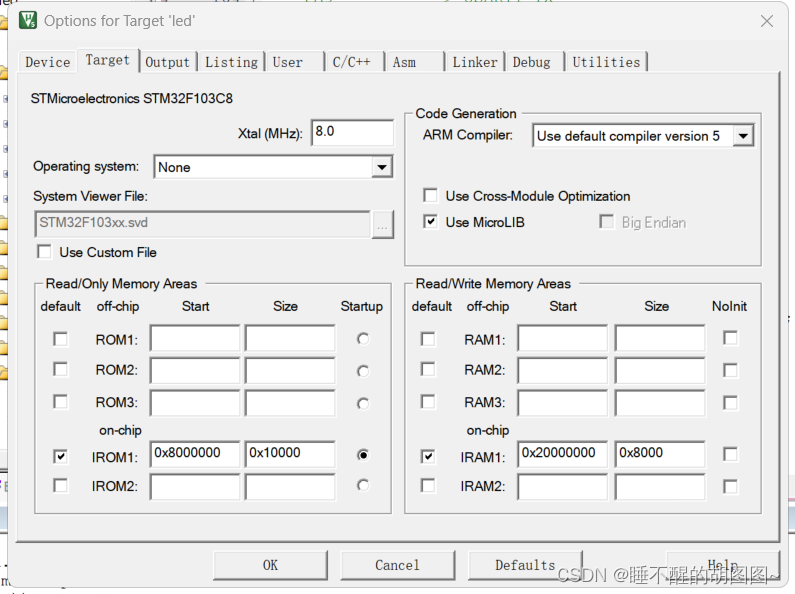Go to the Listing tab

tap(231, 62)
